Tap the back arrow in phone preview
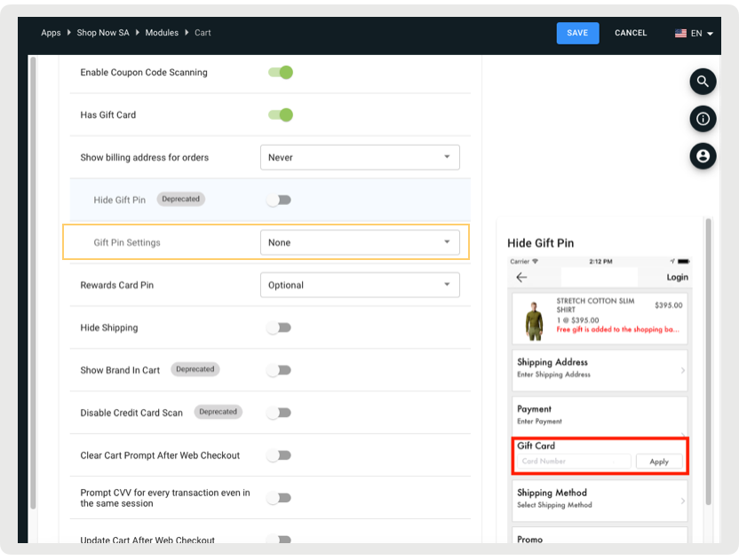This screenshot has width=747, height=560. pos(521,277)
